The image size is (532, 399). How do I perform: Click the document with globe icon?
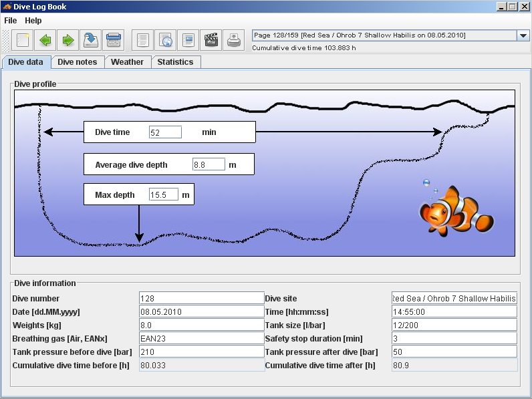[x=166, y=40]
